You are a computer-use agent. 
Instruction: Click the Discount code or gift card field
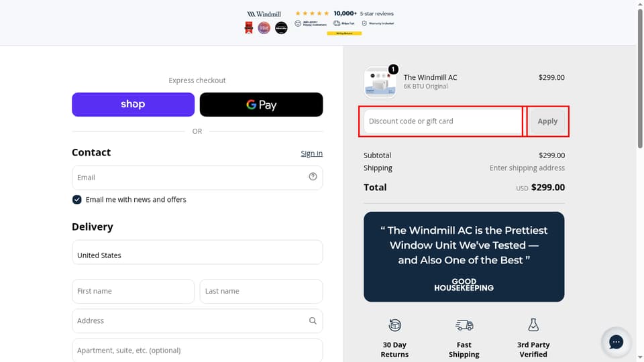pos(443,121)
